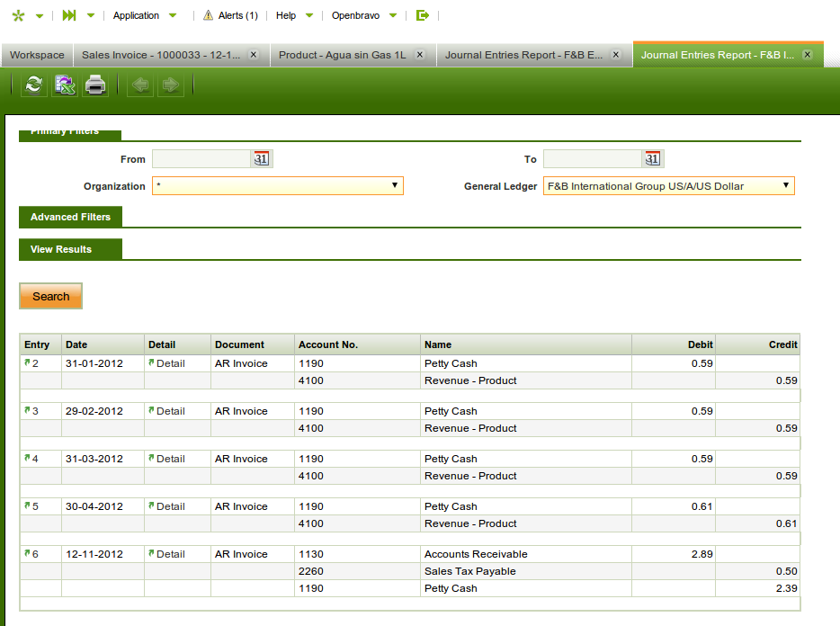Open the From date calendar picker
The width and height of the screenshot is (840, 626).
(x=262, y=159)
